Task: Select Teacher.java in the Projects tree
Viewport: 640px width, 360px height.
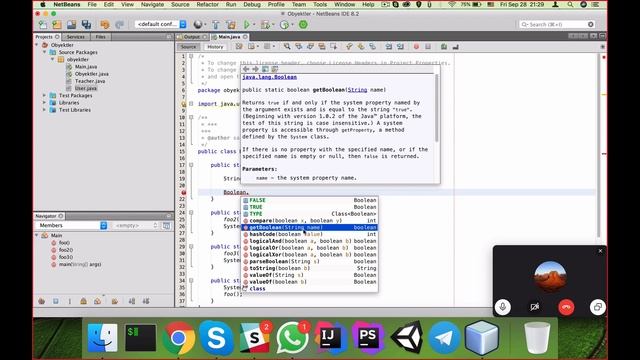Action: click(x=90, y=81)
